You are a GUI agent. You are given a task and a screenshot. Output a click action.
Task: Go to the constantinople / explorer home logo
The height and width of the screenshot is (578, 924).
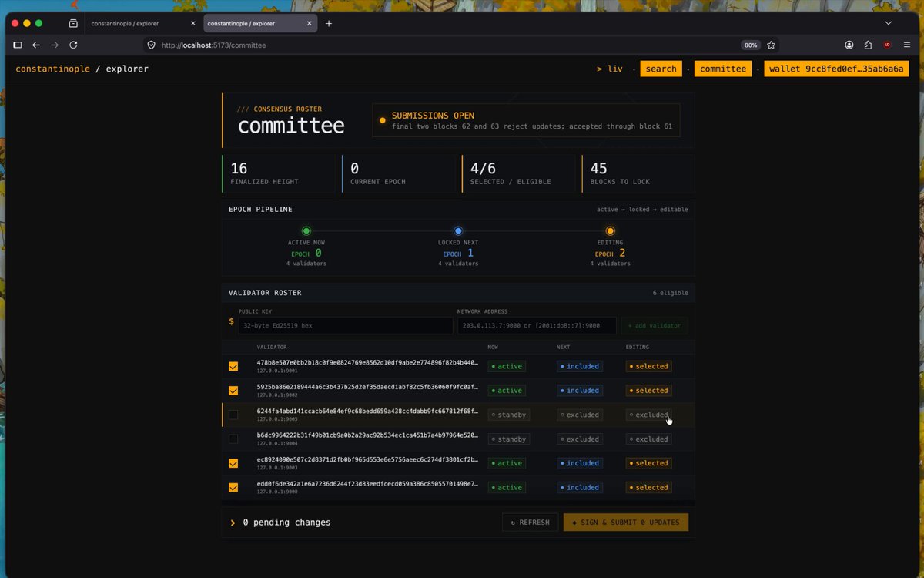coord(82,69)
